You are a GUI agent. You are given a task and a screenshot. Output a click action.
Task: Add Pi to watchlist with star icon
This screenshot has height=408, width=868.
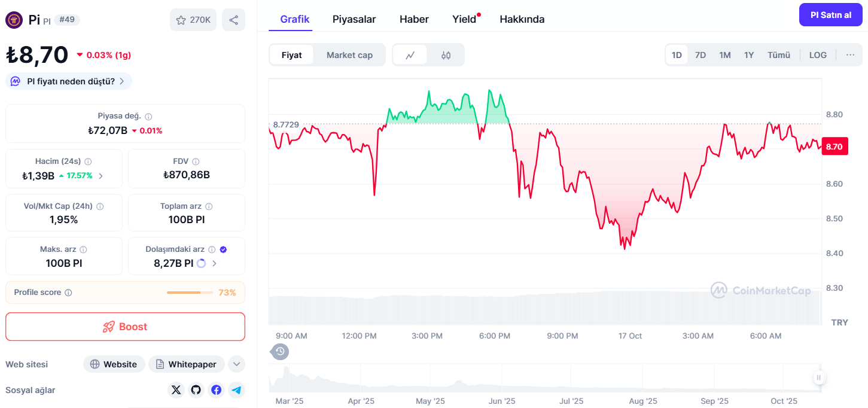pos(193,20)
